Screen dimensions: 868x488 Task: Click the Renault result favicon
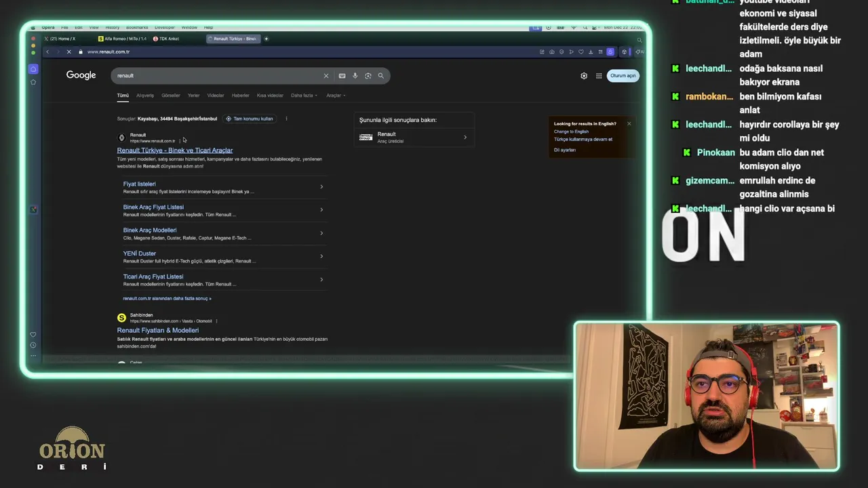tap(121, 138)
